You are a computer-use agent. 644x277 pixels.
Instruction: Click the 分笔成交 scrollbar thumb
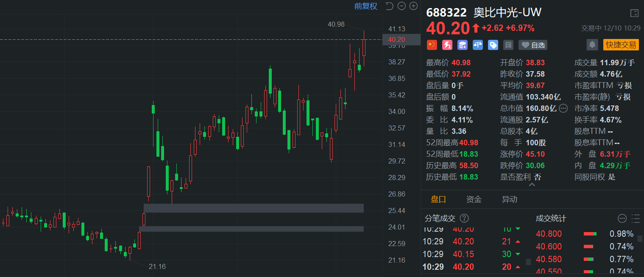[x=528, y=262]
